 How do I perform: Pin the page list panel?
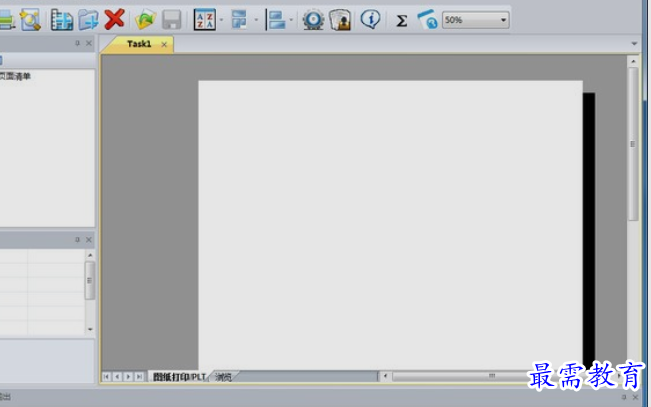coord(77,43)
